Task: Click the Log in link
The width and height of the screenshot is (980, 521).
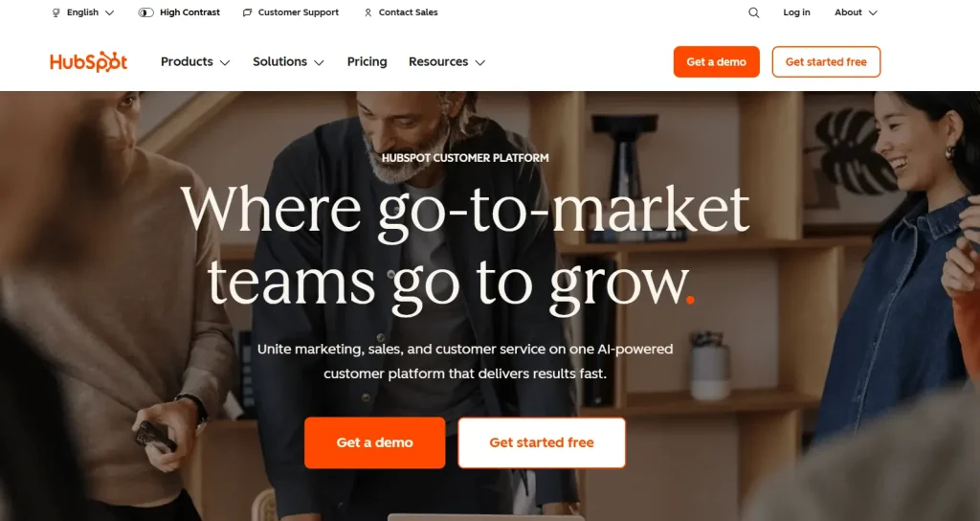Action: pyautogui.click(x=796, y=12)
